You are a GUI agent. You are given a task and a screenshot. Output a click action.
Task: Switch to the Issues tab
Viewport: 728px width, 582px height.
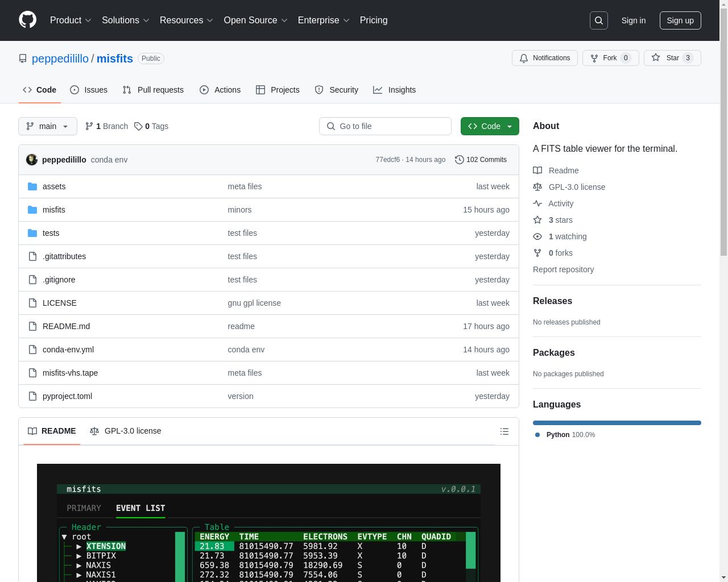(x=89, y=90)
